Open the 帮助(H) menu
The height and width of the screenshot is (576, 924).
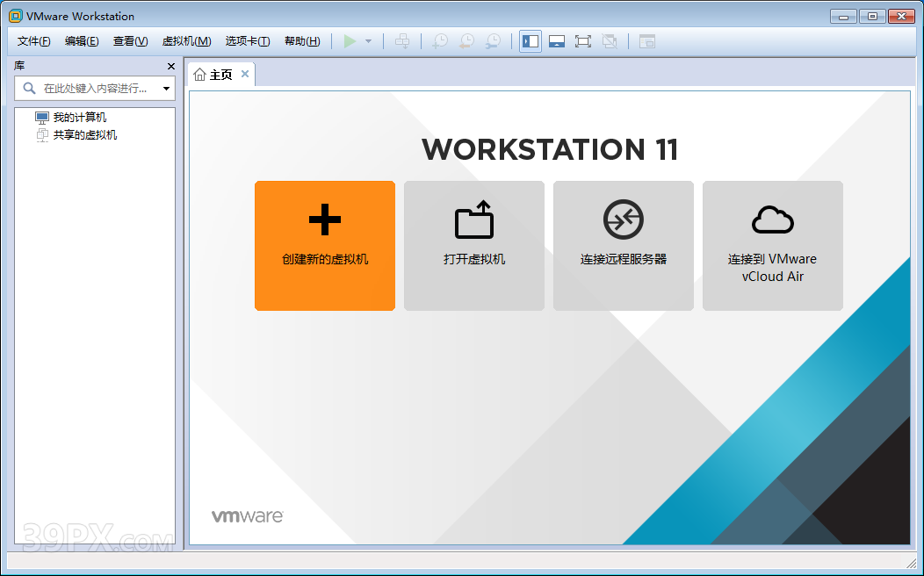tap(302, 41)
